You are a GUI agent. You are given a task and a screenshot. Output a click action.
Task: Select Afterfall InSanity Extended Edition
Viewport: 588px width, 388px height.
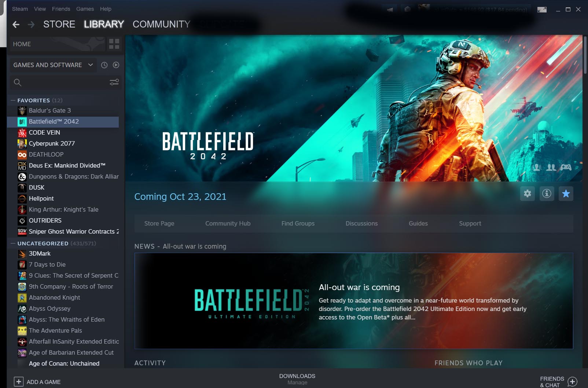[x=63, y=341]
